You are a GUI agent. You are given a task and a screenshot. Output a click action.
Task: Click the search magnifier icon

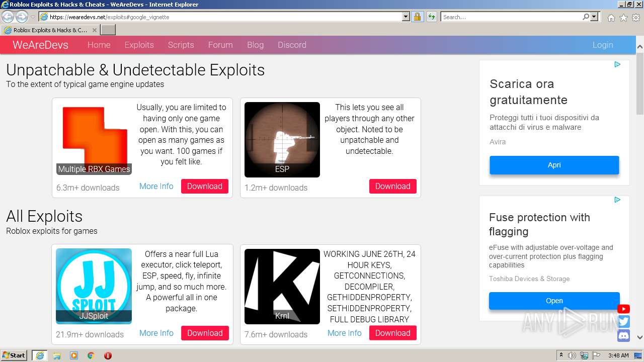click(586, 17)
